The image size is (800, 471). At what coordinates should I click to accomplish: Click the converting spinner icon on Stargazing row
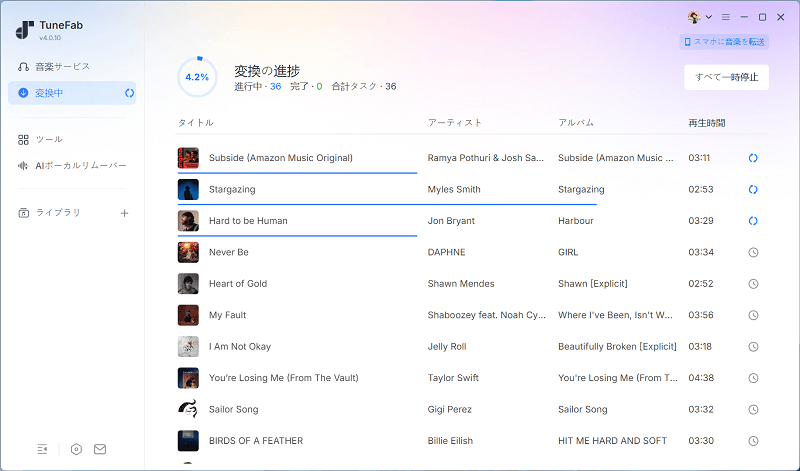click(753, 189)
